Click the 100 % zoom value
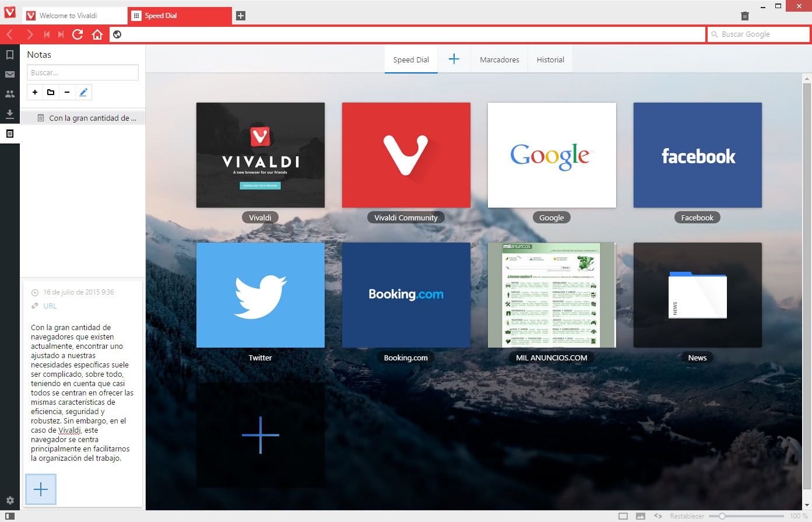 click(x=798, y=516)
